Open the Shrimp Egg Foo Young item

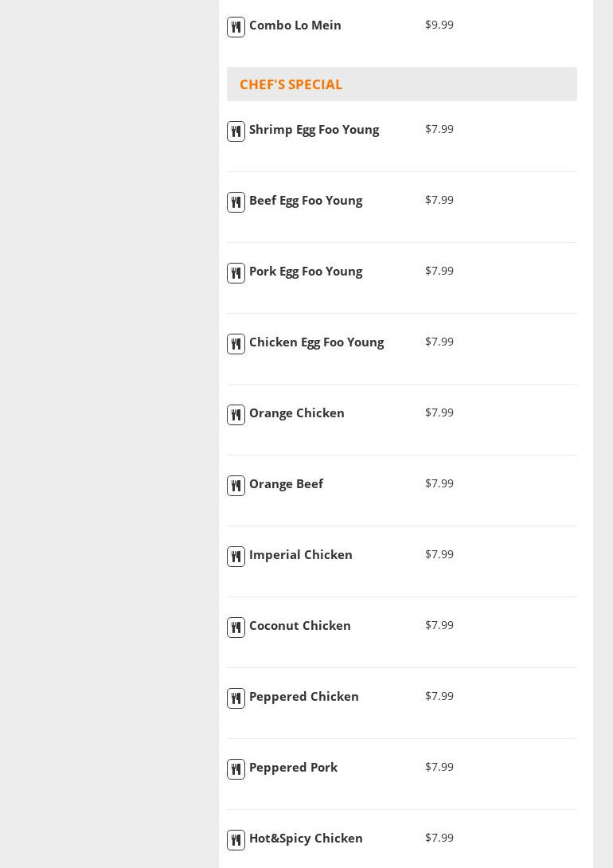coord(314,129)
